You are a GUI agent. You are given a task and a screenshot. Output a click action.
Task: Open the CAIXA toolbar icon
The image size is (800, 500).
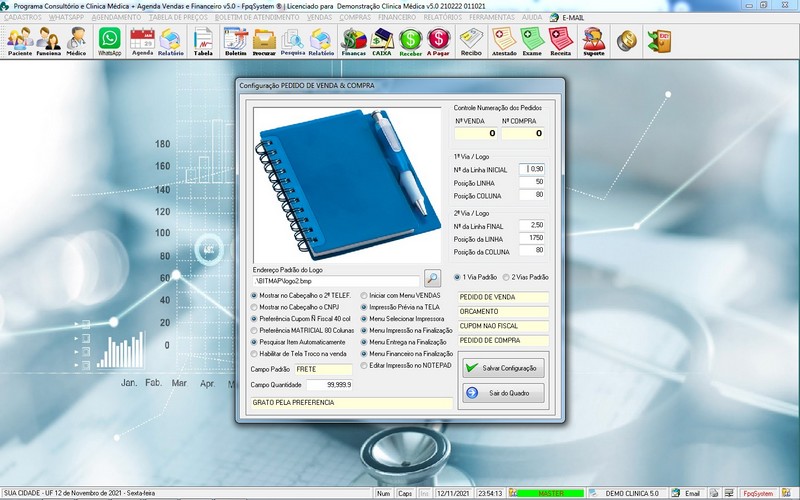[x=382, y=41]
